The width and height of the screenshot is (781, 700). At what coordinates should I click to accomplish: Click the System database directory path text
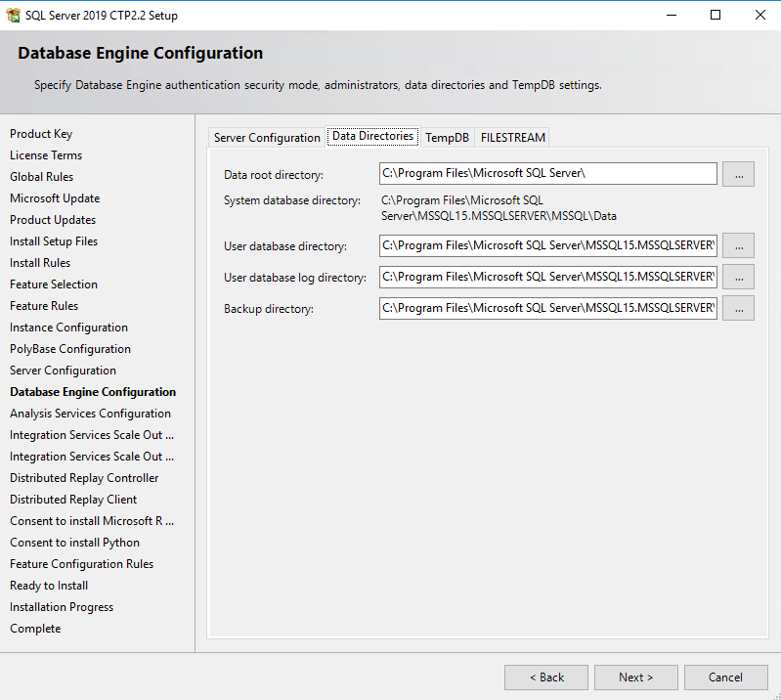tap(499, 208)
